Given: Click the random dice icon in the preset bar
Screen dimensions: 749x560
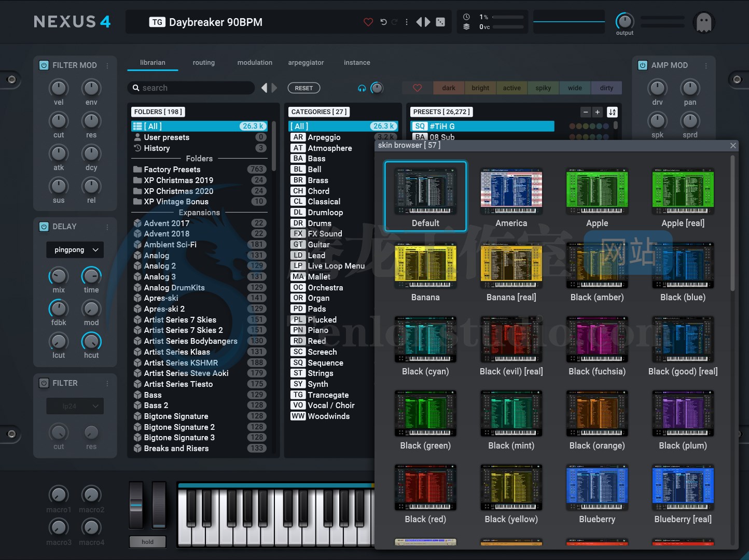Looking at the screenshot, I should (440, 22).
